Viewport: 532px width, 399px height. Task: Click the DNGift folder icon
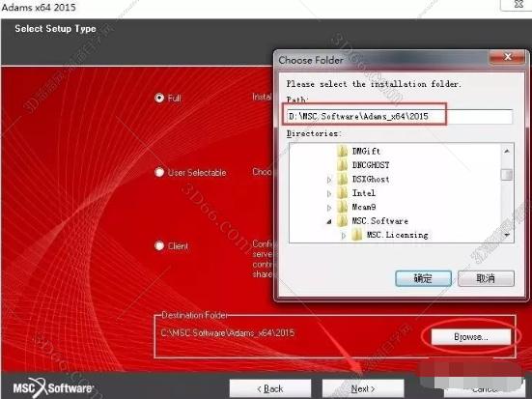point(343,151)
